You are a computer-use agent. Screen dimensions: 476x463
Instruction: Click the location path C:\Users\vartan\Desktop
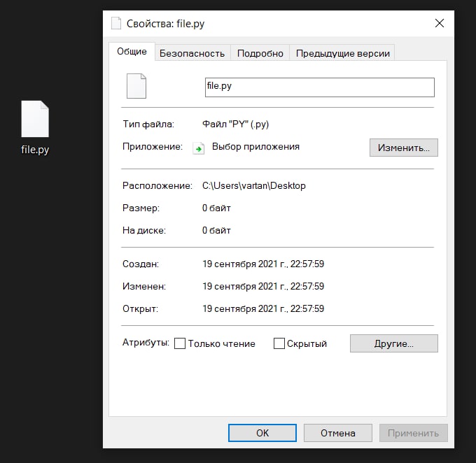tap(254, 185)
